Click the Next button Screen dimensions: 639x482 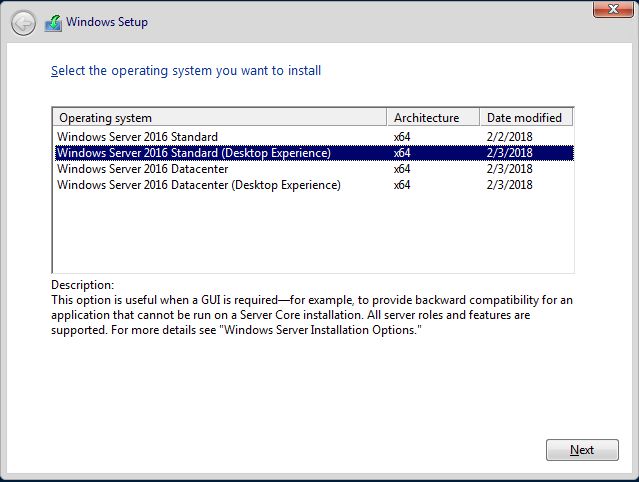(x=582, y=450)
